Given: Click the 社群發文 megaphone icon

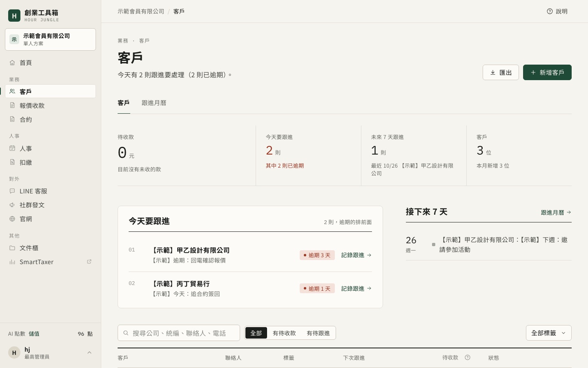Looking at the screenshot, I should tap(12, 205).
